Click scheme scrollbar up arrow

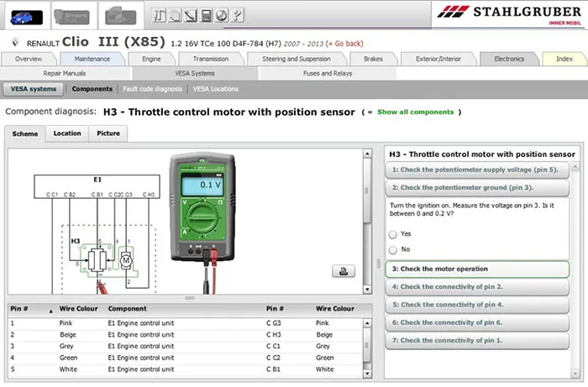tap(367, 154)
